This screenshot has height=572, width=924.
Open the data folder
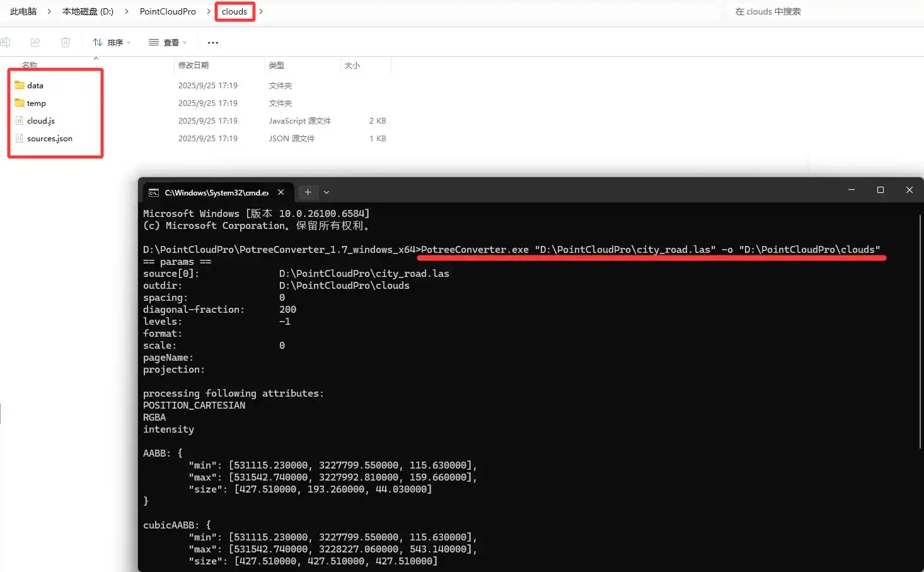(35, 85)
